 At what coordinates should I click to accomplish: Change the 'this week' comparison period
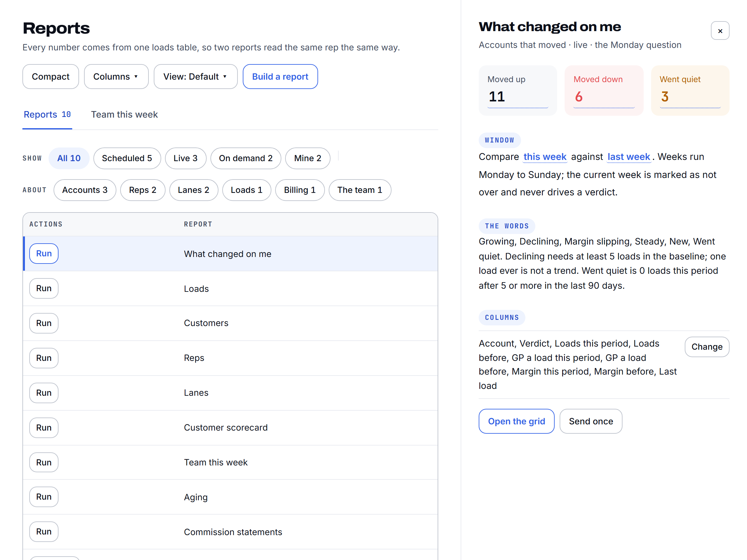click(545, 157)
